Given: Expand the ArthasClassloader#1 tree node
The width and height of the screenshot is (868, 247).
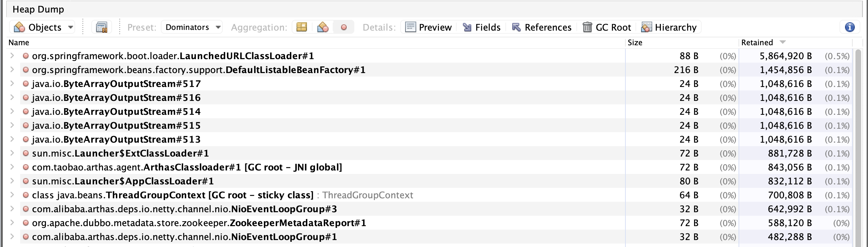Looking at the screenshot, I should point(12,167).
